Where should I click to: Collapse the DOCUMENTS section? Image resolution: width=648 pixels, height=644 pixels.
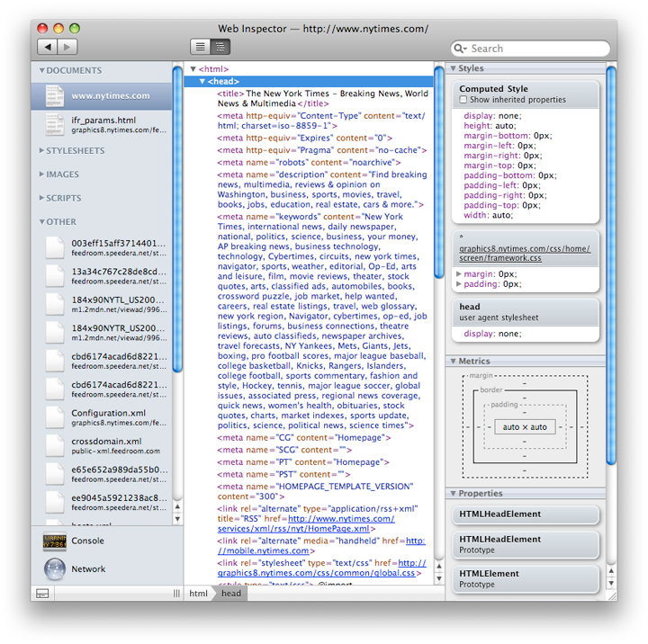click(41, 71)
